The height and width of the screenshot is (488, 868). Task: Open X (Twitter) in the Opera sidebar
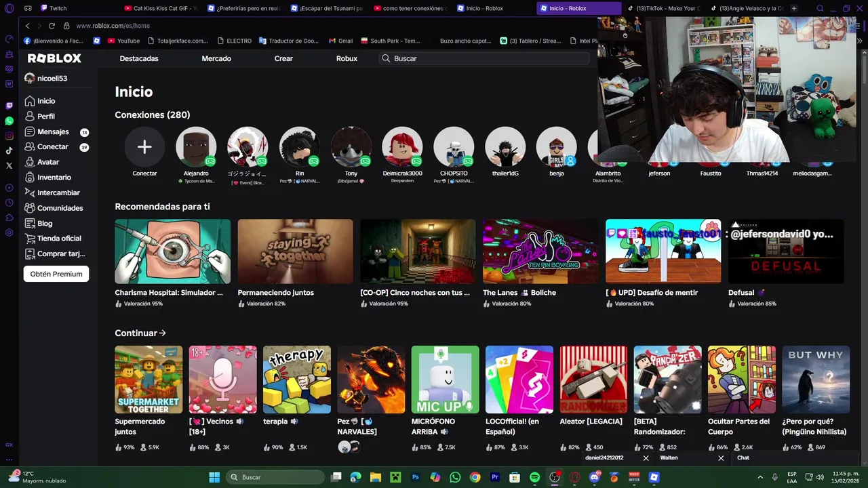pyautogui.click(x=9, y=165)
